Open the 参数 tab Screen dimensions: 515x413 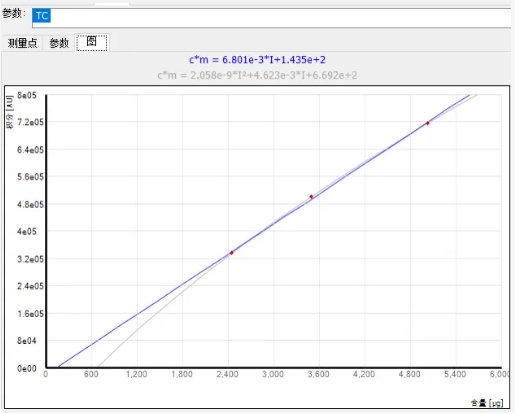coord(59,43)
